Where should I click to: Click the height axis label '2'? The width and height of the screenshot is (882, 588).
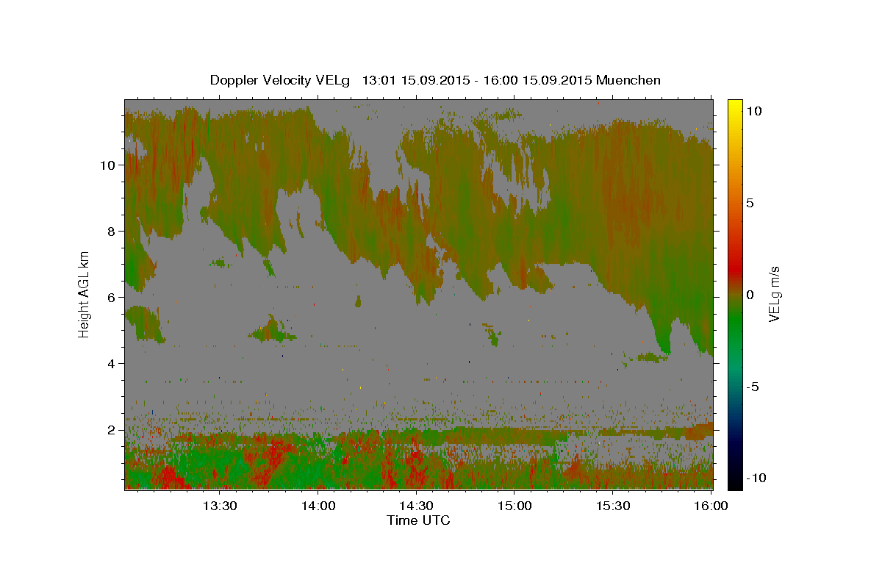pyautogui.click(x=112, y=429)
